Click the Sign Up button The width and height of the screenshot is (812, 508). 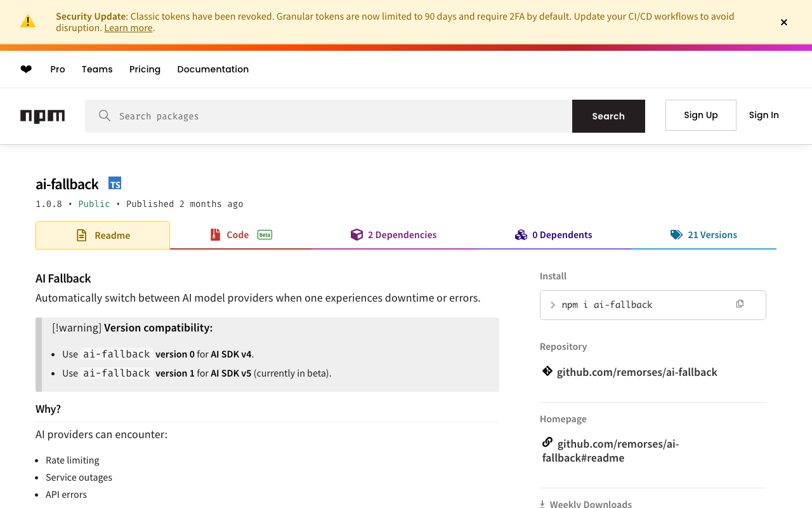coord(701,115)
